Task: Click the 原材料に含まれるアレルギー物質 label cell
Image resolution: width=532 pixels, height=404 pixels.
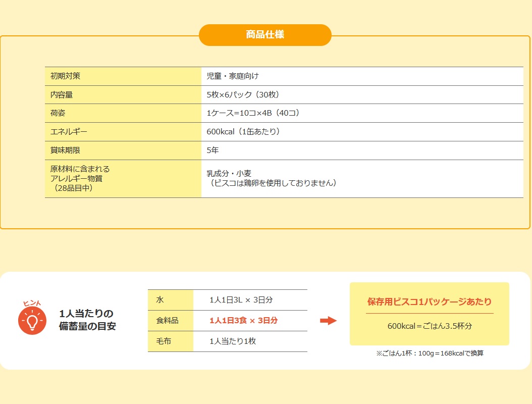Action: coord(123,179)
